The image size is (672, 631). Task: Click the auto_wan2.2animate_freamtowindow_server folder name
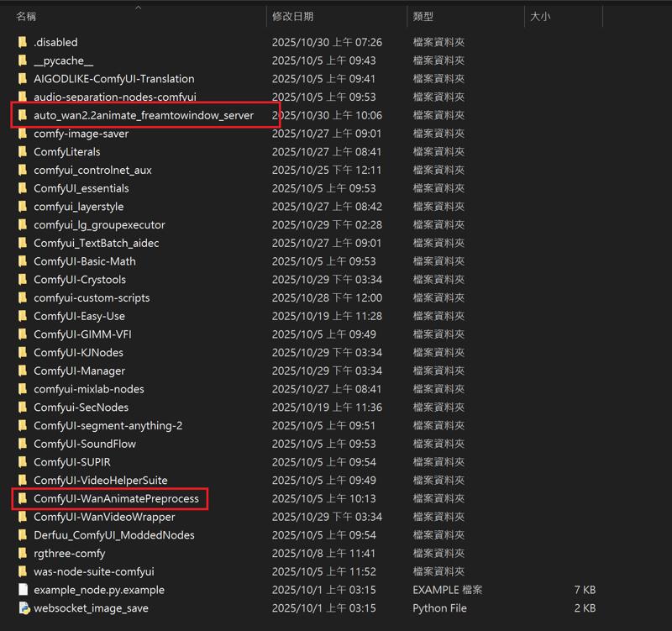144,115
